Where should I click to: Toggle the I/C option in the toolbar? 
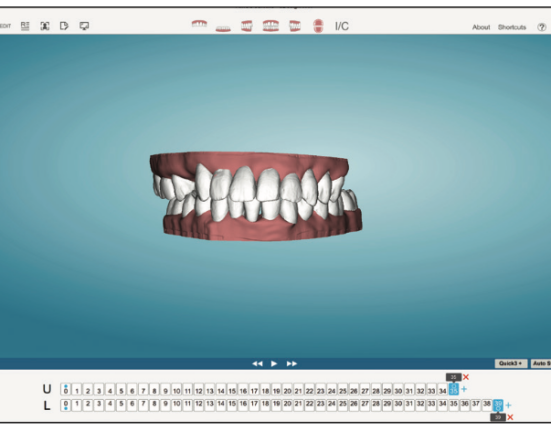point(342,26)
